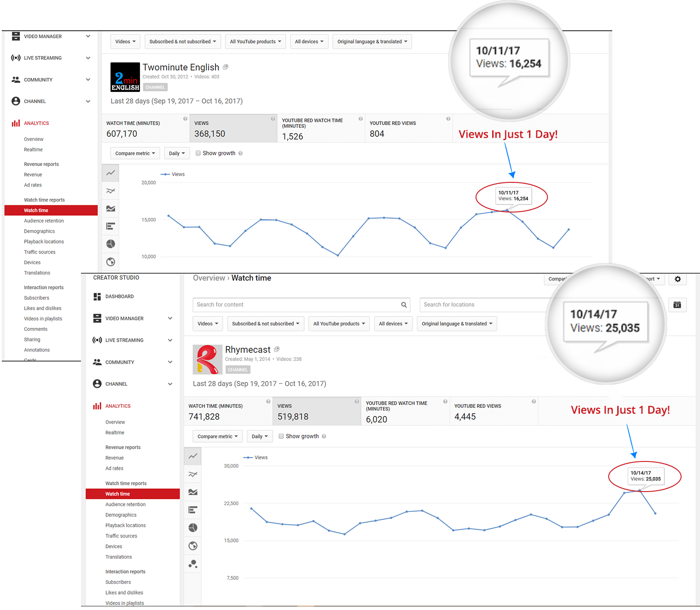Screen dimensions: 700x610
Task: Open Comments in Twominute English sidebar
Action: click(36, 329)
